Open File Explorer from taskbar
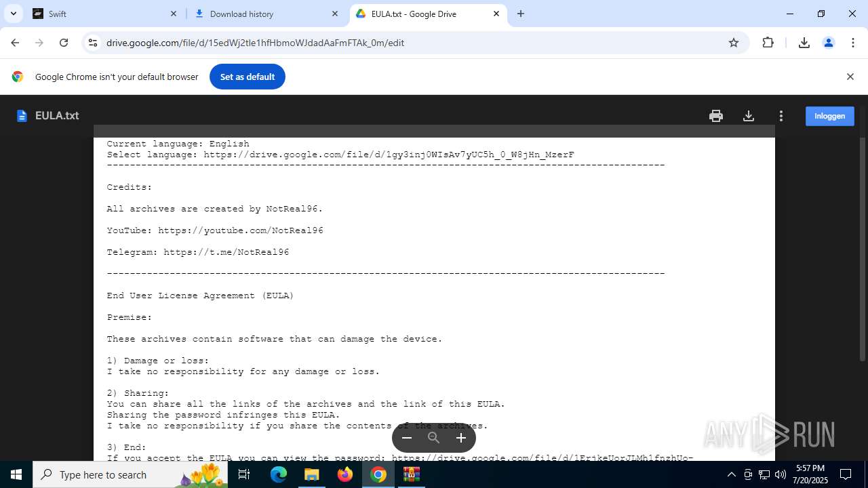 (311, 474)
